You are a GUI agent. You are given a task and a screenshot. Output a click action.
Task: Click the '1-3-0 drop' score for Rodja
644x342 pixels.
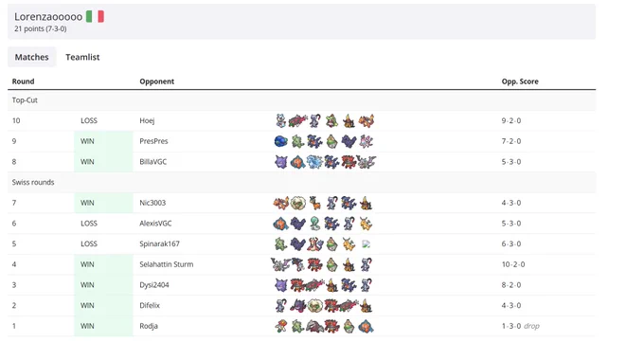coord(520,326)
